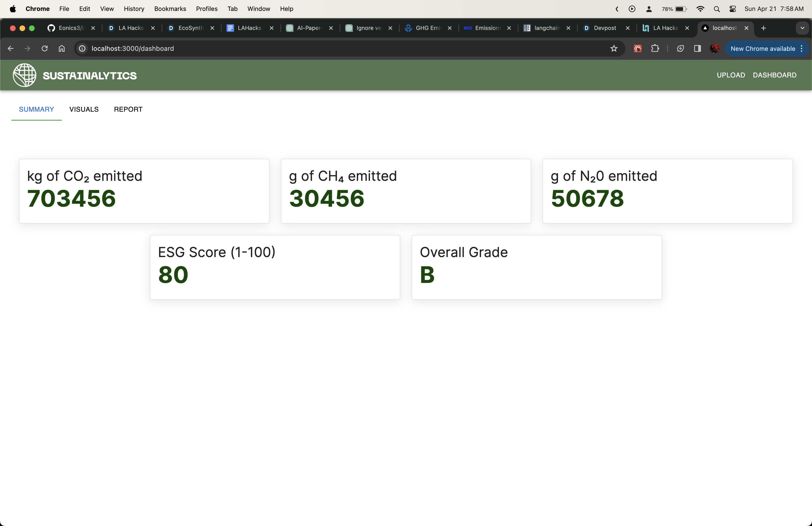This screenshot has width=812, height=526.
Task: Click New Chrome available button
Action: [x=763, y=48]
